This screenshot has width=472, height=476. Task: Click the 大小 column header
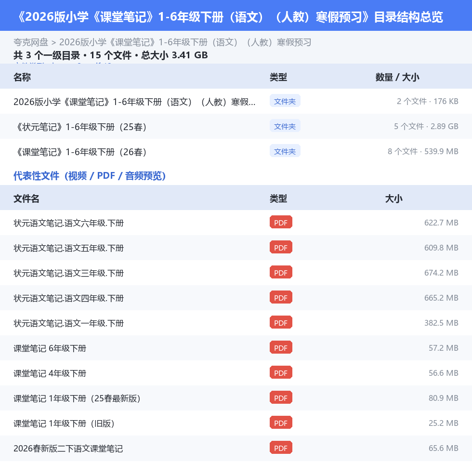click(x=393, y=198)
